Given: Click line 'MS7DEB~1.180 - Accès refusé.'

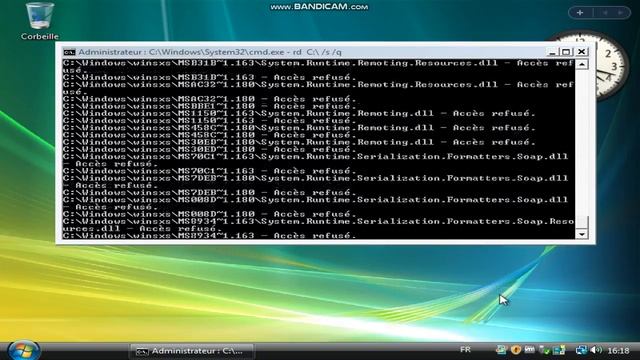Looking at the screenshot, I should point(209,193).
